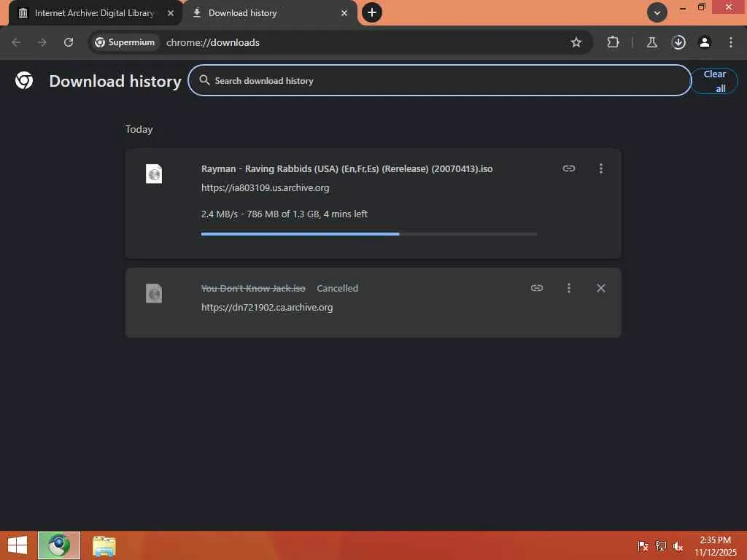The image size is (747, 560).
Task: Open a new tab with plus button
Action: pos(372,12)
